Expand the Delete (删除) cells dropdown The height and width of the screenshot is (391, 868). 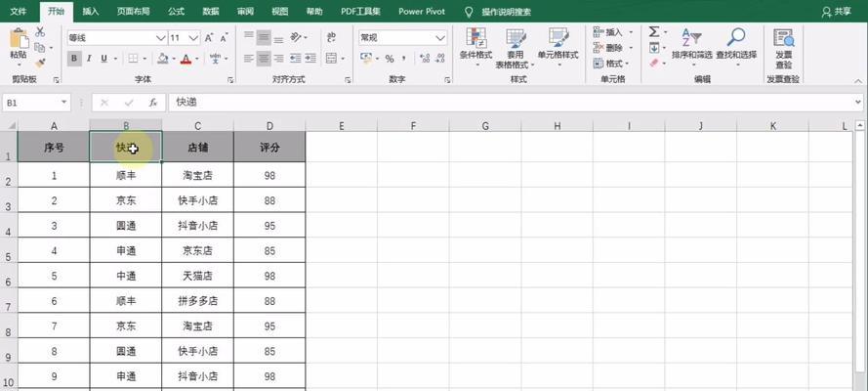click(630, 48)
